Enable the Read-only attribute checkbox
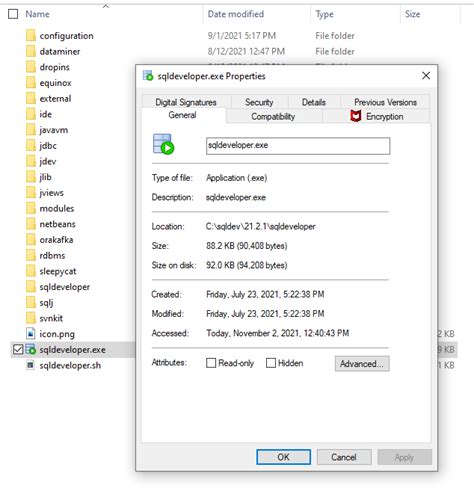 [211, 363]
